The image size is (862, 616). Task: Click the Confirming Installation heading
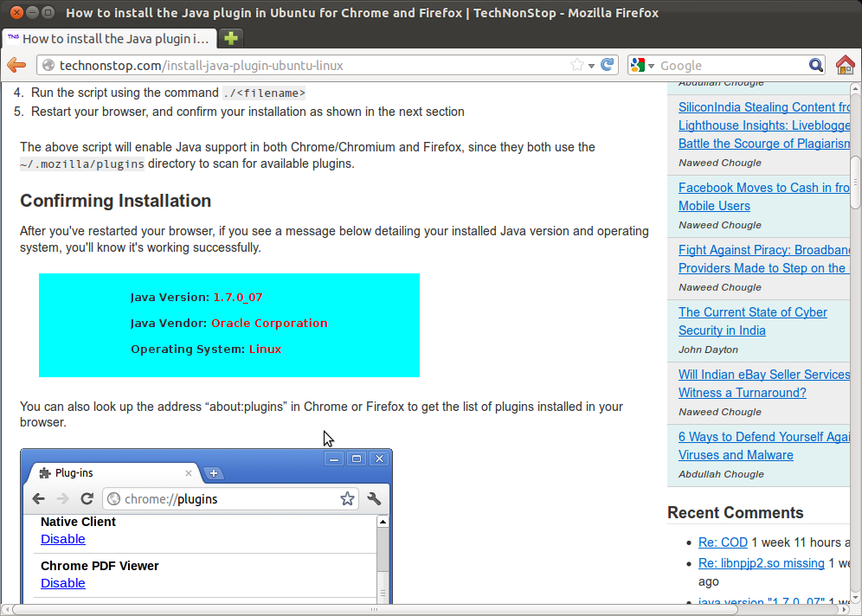pyautogui.click(x=115, y=201)
